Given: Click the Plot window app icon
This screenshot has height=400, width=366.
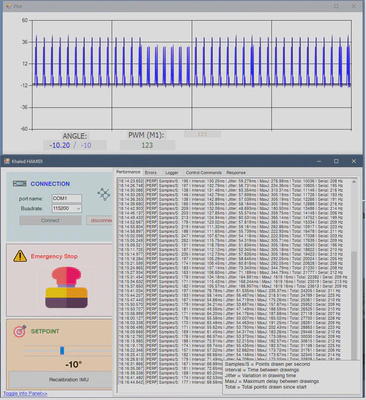Looking at the screenshot, I should click(x=9, y=6).
